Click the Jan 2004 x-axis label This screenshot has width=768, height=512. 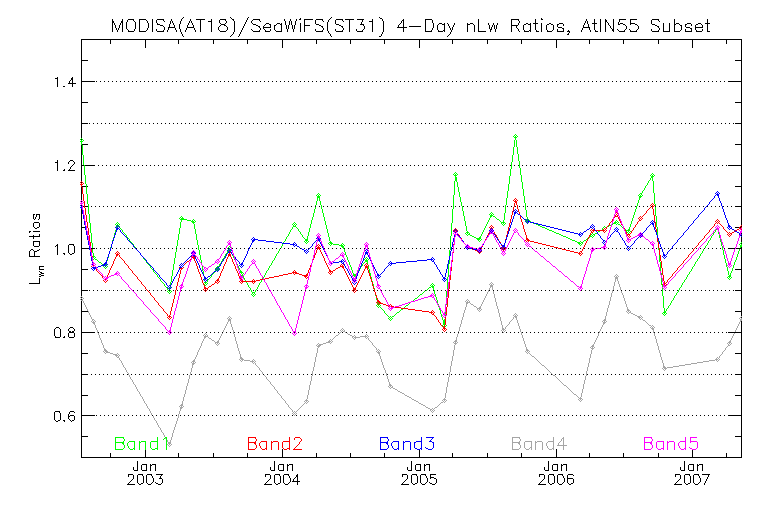pos(282,473)
